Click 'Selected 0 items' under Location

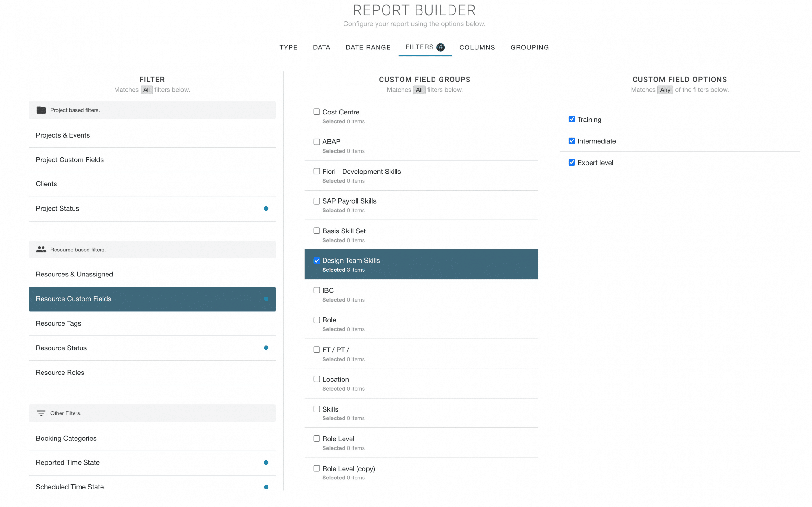344,389
